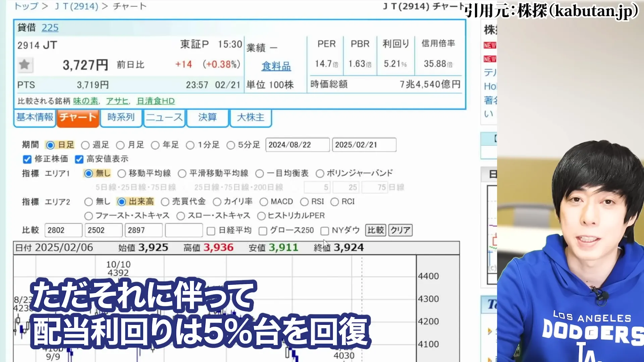Click comparison code field 2802
This screenshot has width=644, height=362.
63,230
